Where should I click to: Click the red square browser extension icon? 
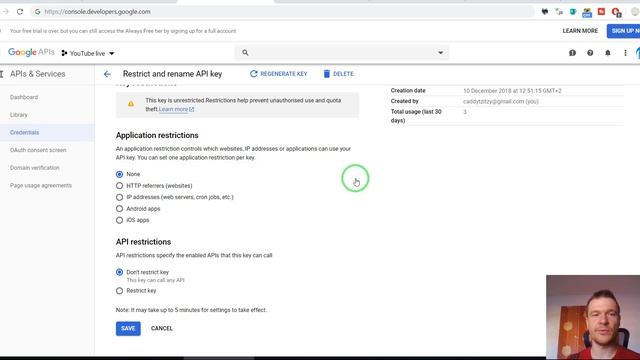pos(601,11)
